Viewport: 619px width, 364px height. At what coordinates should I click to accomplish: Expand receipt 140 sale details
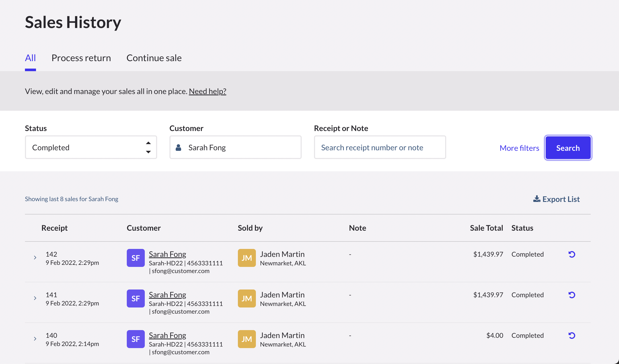35,339
